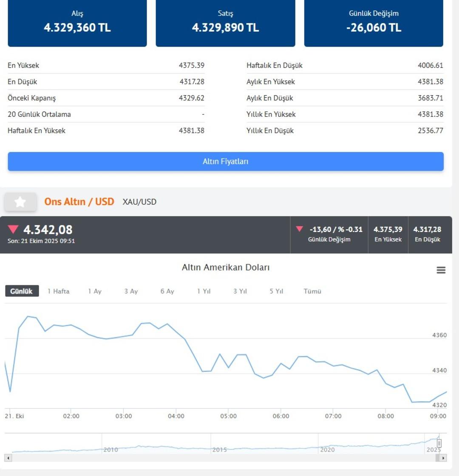Show the 3 Yıl chart range

(240, 291)
